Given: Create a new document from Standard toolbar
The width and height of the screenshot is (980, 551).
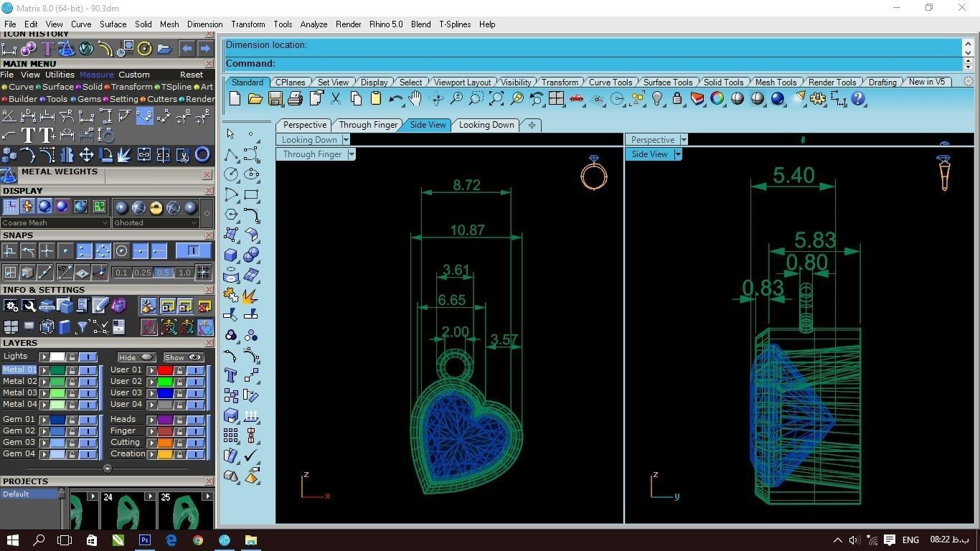Looking at the screenshot, I should click(x=235, y=99).
